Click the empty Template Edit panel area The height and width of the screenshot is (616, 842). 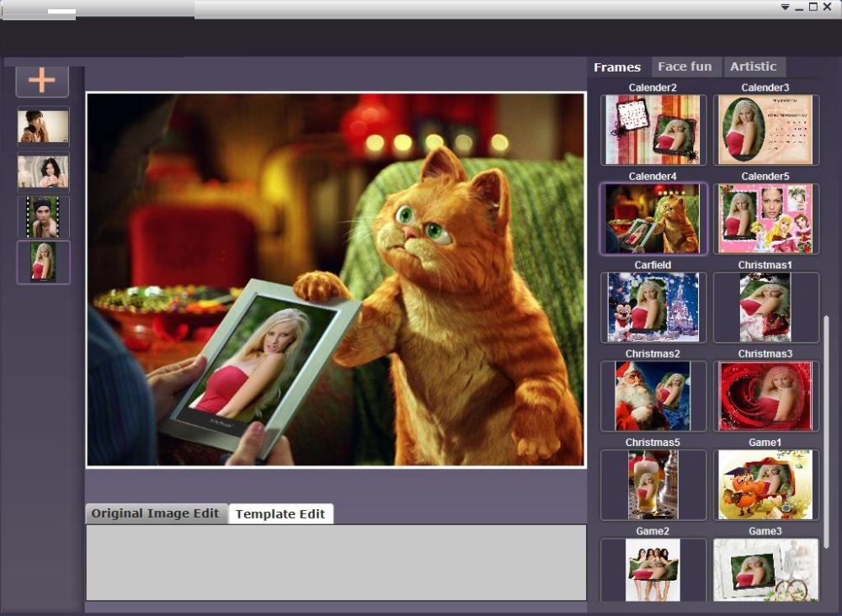click(x=336, y=562)
